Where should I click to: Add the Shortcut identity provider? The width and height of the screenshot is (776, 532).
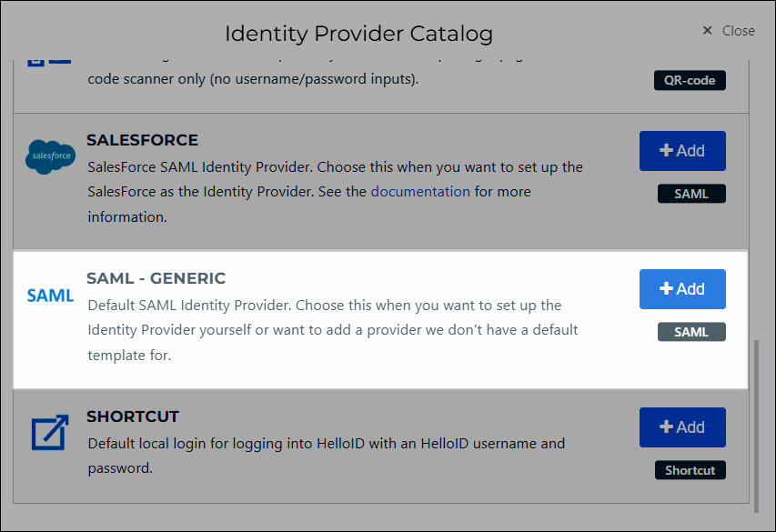tap(682, 427)
